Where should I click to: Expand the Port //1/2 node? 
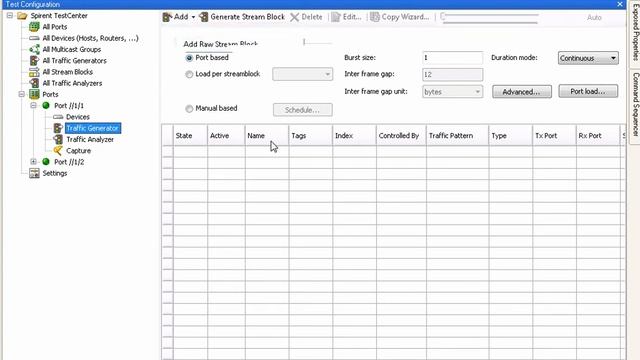tap(33, 162)
